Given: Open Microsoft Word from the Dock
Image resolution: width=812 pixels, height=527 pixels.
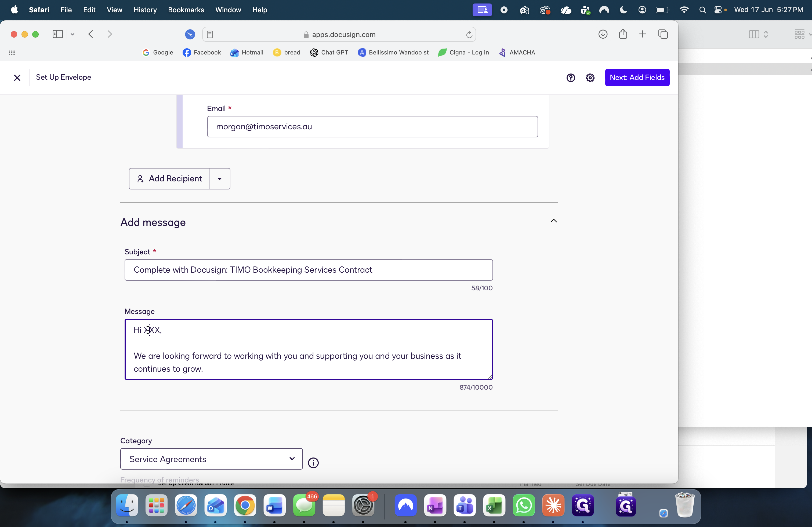Looking at the screenshot, I should coord(274,505).
